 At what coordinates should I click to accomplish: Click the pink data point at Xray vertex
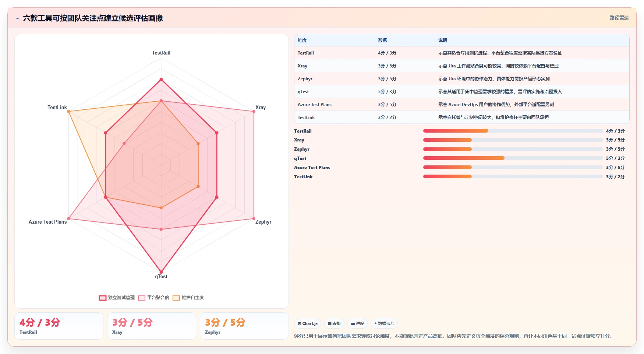click(254, 111)
